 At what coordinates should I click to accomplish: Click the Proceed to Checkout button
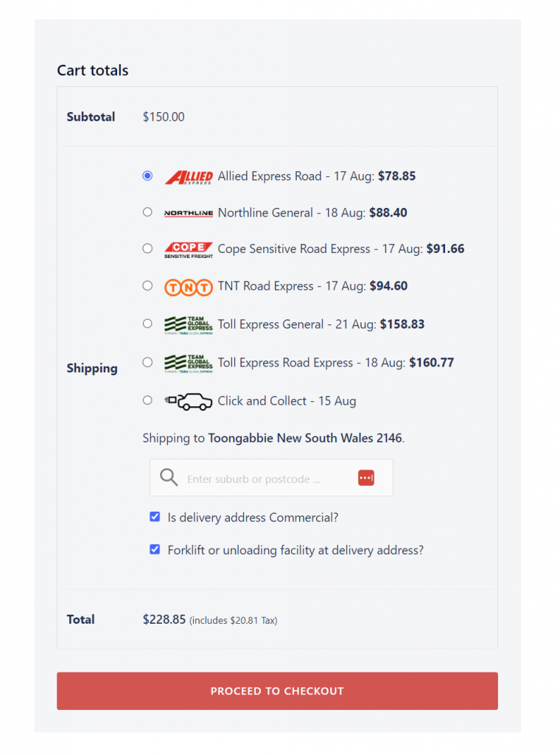pyautogui.click(x=277, y=691)
